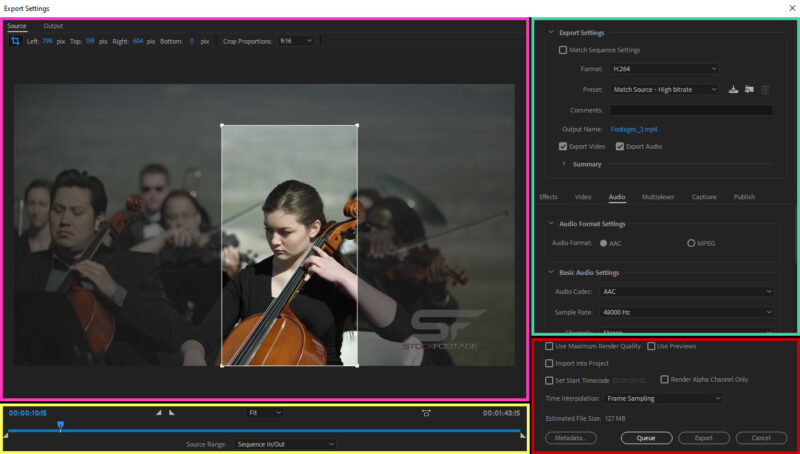Click the Bottom crop value

click(x=192, y=41)
